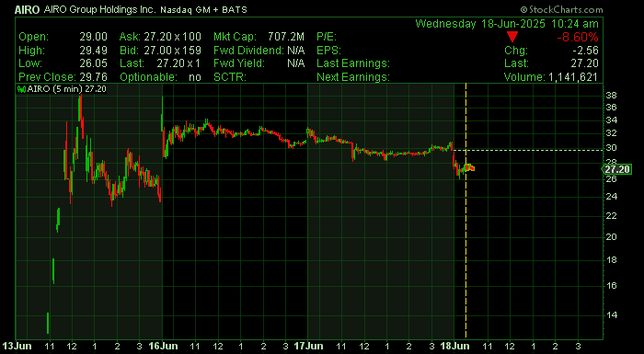
Task: Select the 13Jun date label on time axis
Action: 17,346
